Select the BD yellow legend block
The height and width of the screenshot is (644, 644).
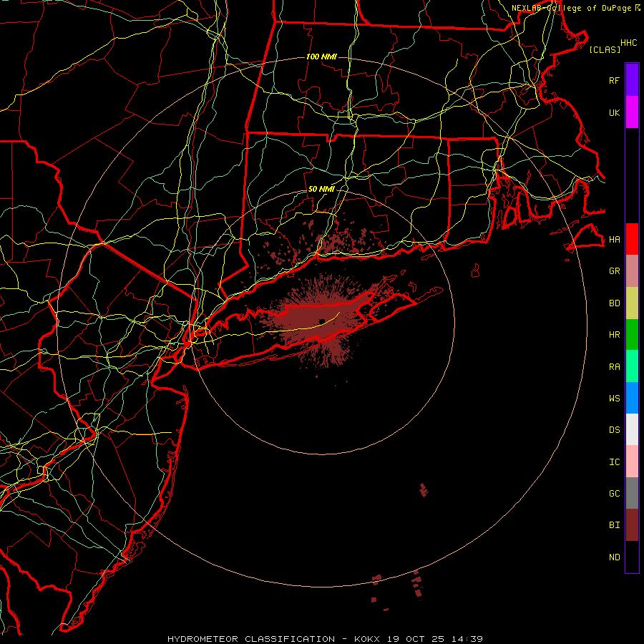coord(632,303)
